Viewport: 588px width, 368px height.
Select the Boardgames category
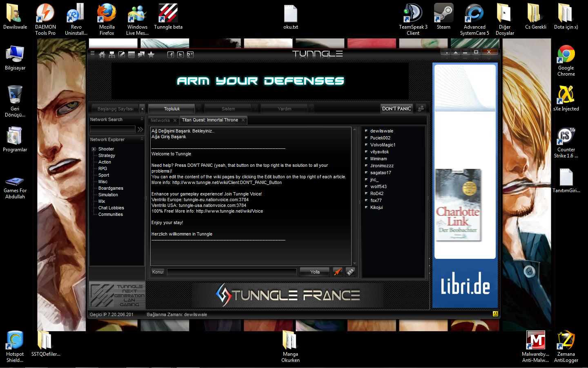[x=111, y=188]
